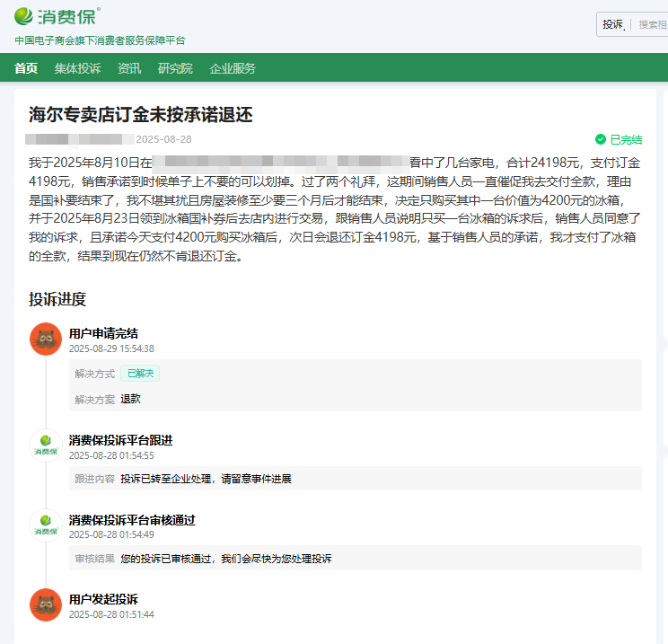Screen dimensions: 668x644
Task: Click text 投诉已转至企业处理，请留意事件进展
Action: point(206,479)
